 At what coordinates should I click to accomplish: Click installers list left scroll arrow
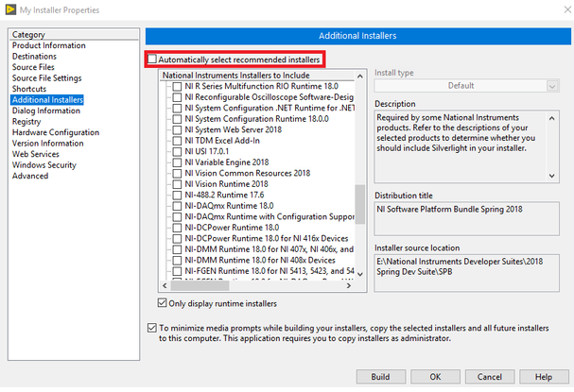pos(165,285)
